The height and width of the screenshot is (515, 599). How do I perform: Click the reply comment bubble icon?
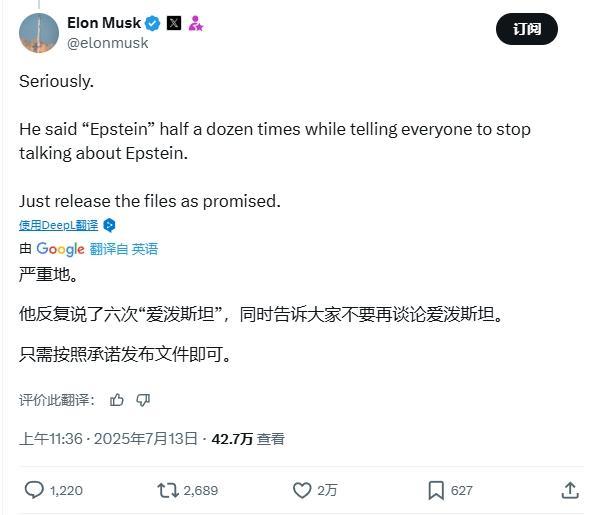point(34,490)
